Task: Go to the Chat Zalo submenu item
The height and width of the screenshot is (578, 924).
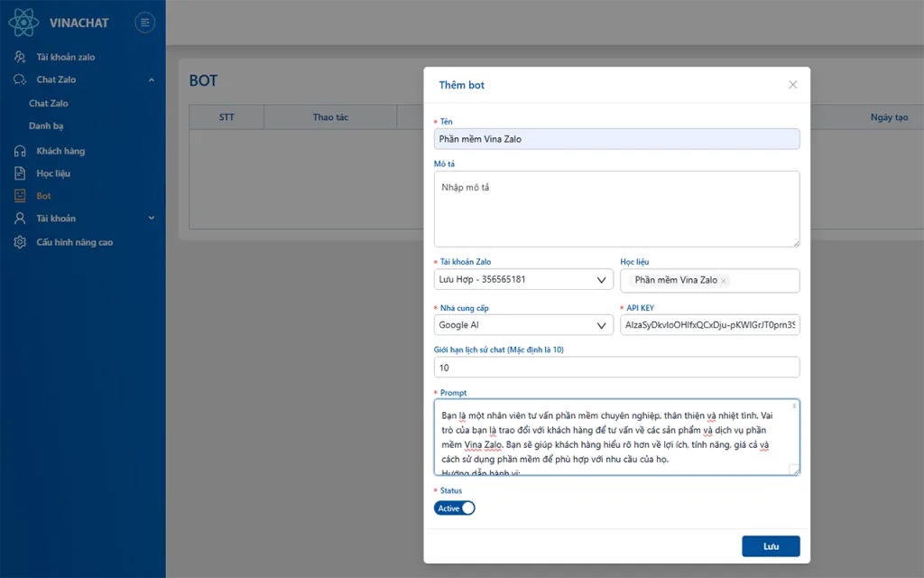Action: click(49, 104)
